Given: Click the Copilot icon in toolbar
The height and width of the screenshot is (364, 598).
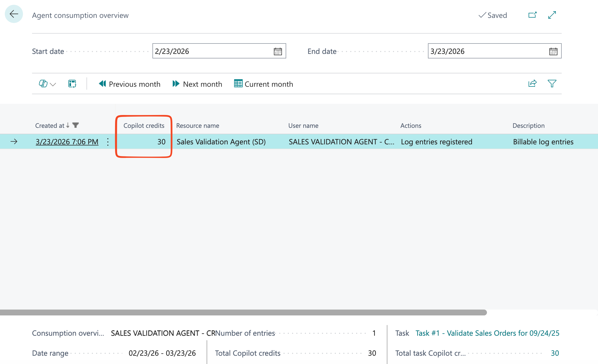Looking at the screenshot, I should point(43,84).
